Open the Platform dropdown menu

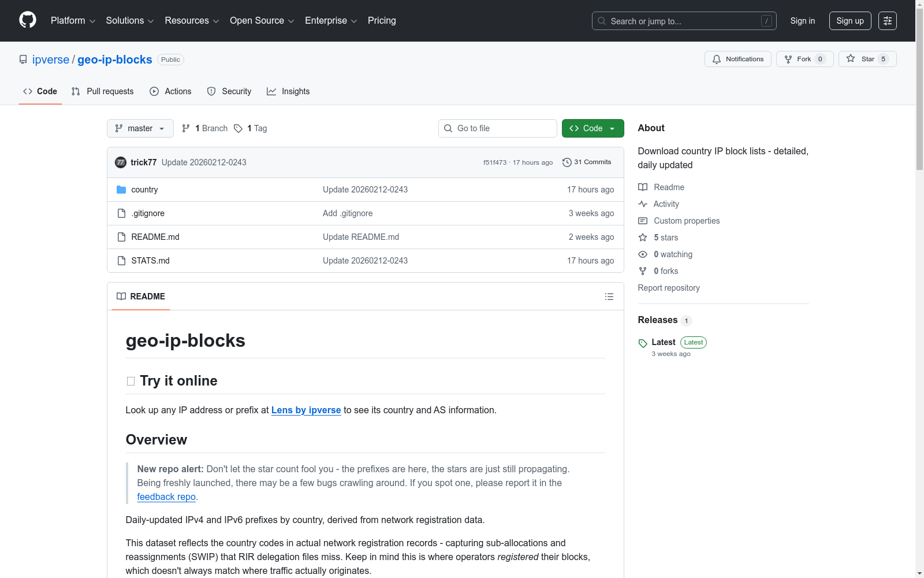(73, 21)
